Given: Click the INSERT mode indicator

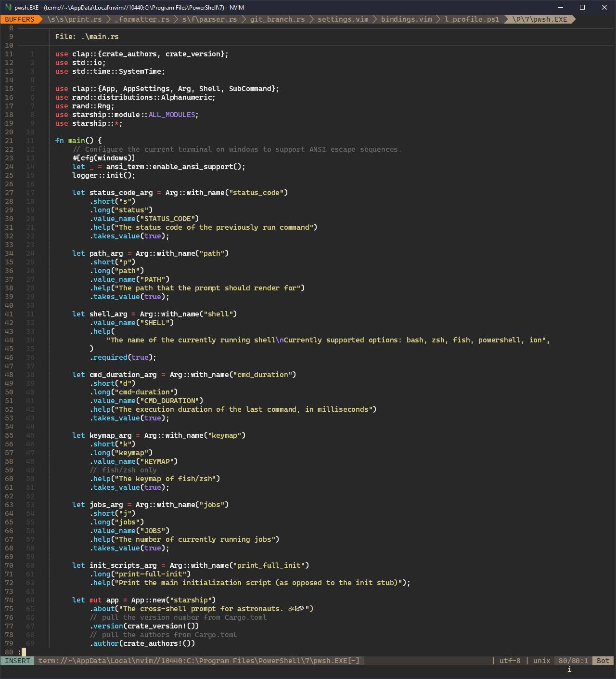Looking at the screenshot, I should tap(17, 661).
